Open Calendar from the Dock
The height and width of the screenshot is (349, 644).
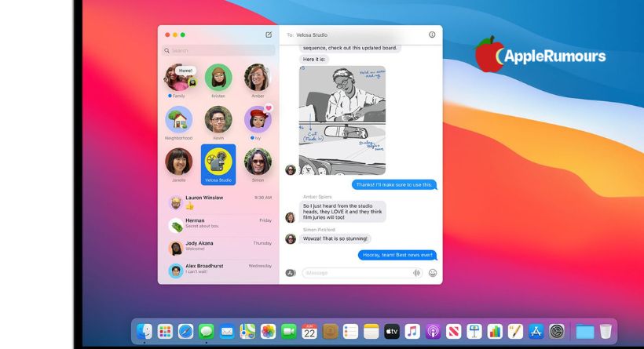click(x=309, y=332)
